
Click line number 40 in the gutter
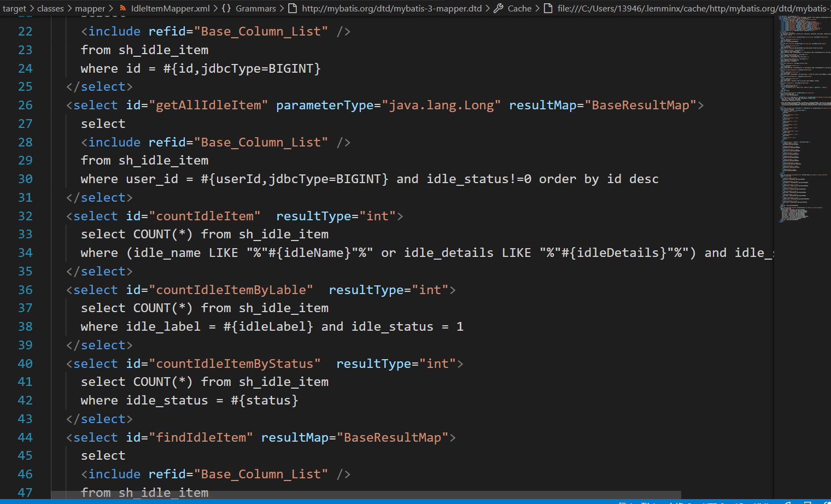(x=25, y=364)
